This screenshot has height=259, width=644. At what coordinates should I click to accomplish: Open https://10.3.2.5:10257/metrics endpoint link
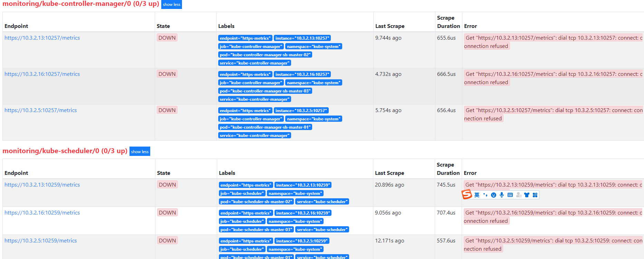tap(41, 110)
